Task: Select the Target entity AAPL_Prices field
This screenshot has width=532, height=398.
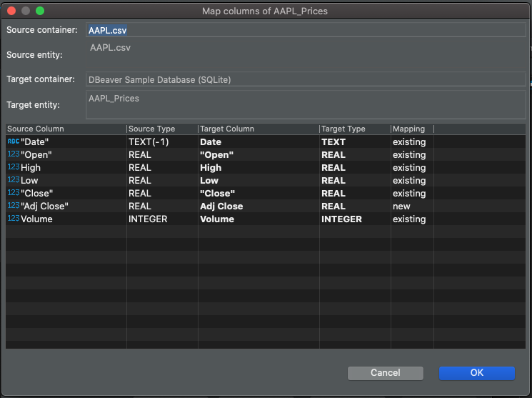Action: 305,104
